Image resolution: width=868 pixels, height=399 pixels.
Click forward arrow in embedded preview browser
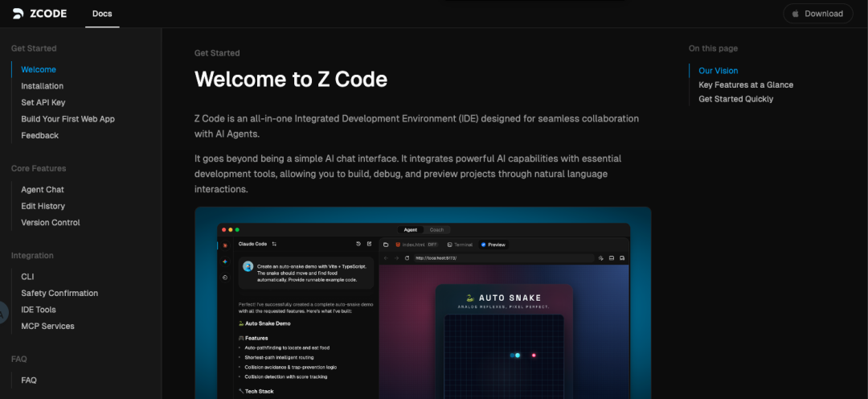[x=396, y=258]
